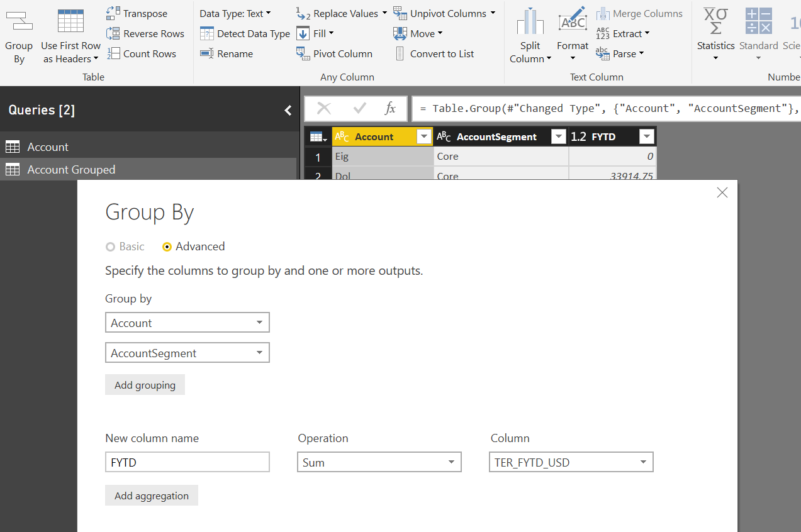Viewport: 801px width, 532px height.
Task: Detect the column data type
Action: point(245,33)
